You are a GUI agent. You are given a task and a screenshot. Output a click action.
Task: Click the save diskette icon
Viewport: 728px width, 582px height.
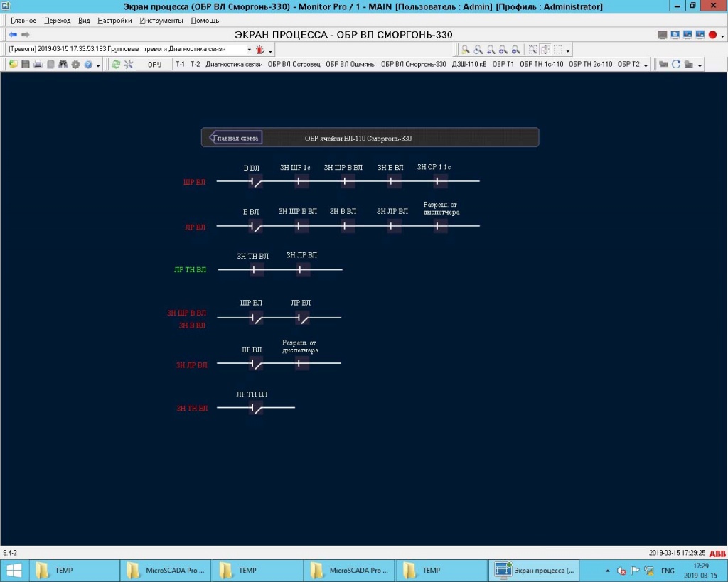[x=26, y=65]
